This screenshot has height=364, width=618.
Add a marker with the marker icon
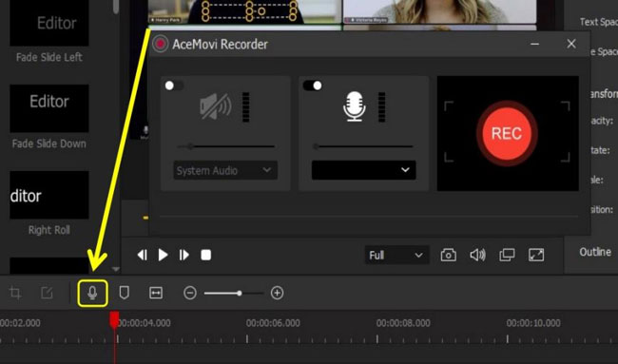pyautogui.click(x=125, y=293)
